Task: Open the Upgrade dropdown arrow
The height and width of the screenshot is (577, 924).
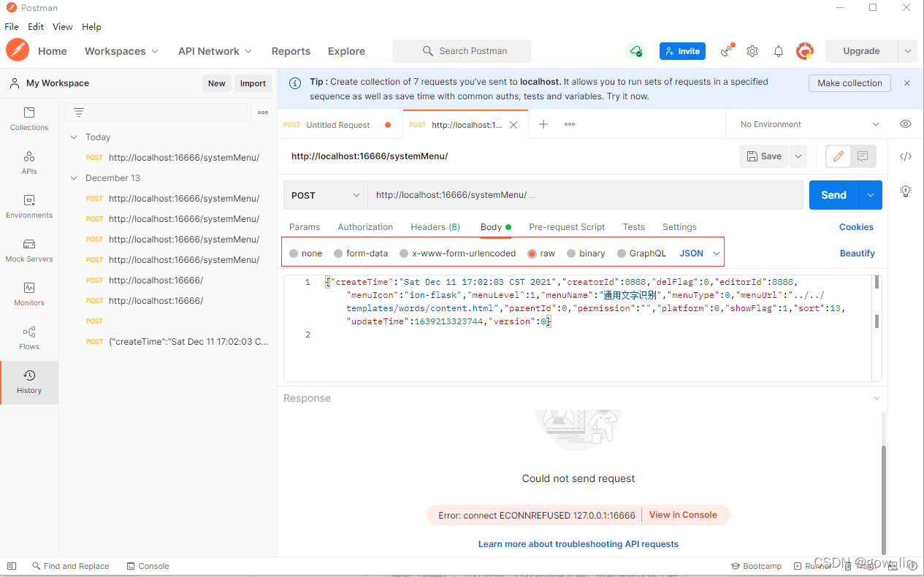Action: 908,51
